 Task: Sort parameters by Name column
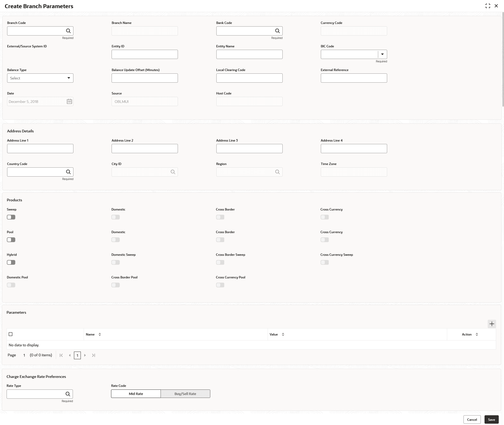pos(100,334)
